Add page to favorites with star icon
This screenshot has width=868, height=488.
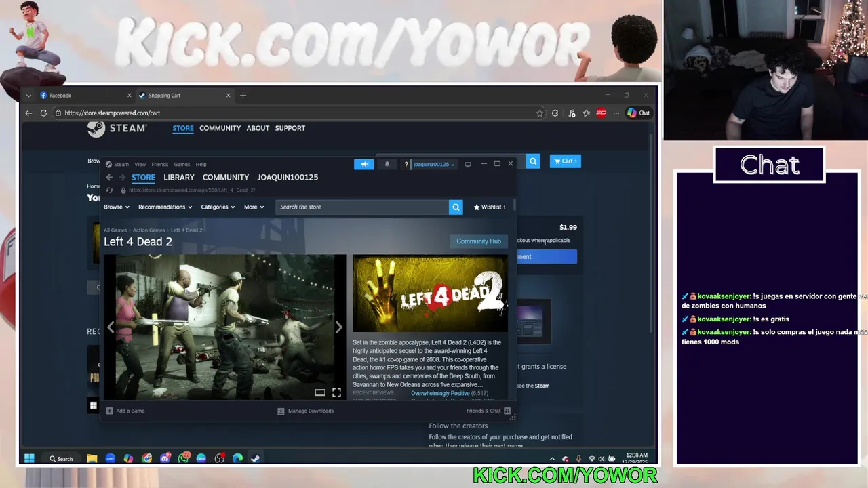pyautogui.click(x=540, y=113)
